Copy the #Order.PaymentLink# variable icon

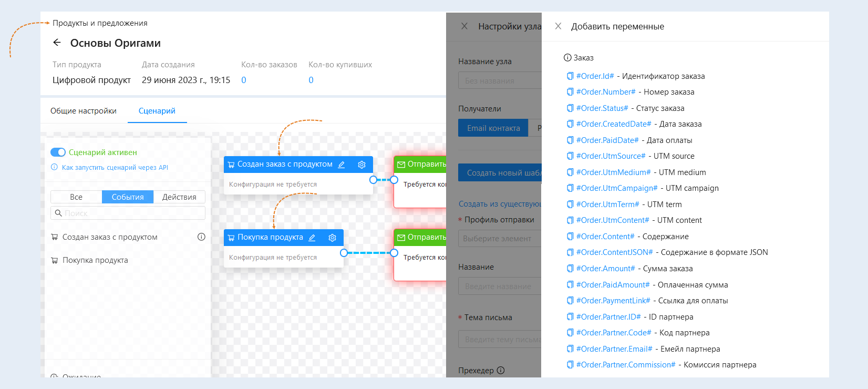point(570,301)
